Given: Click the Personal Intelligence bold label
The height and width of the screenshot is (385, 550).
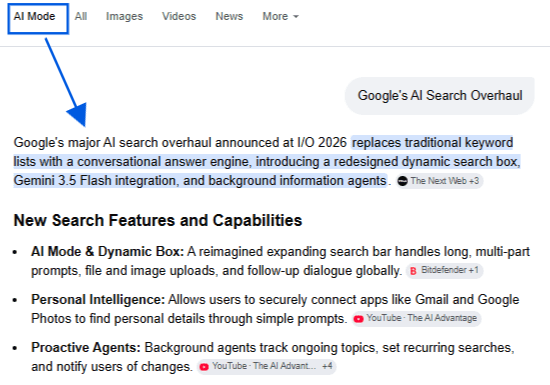Looking at the screenshot, I should pyautogui.click(x=98, y=300).
